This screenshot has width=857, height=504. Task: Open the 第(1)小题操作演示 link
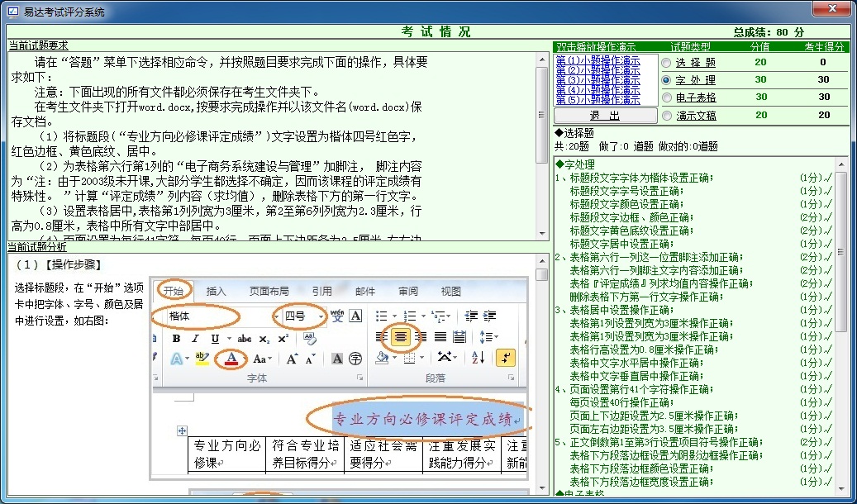click(598, 61)
